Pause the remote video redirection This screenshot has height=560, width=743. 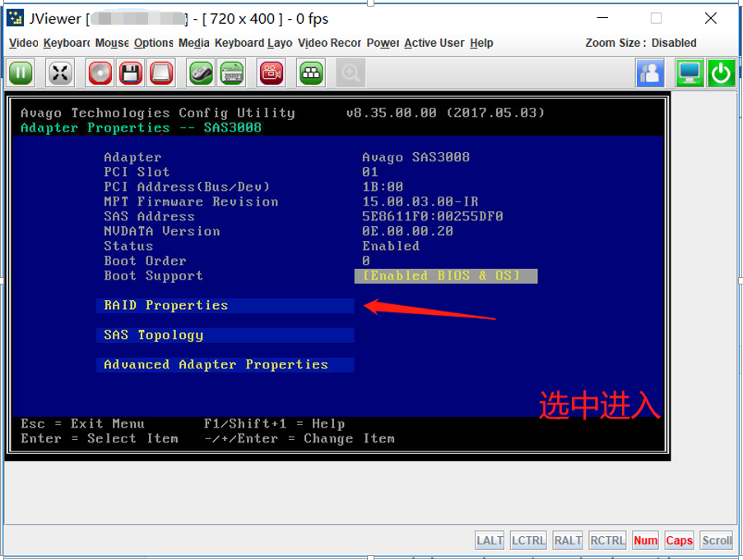tap(20, 72)
